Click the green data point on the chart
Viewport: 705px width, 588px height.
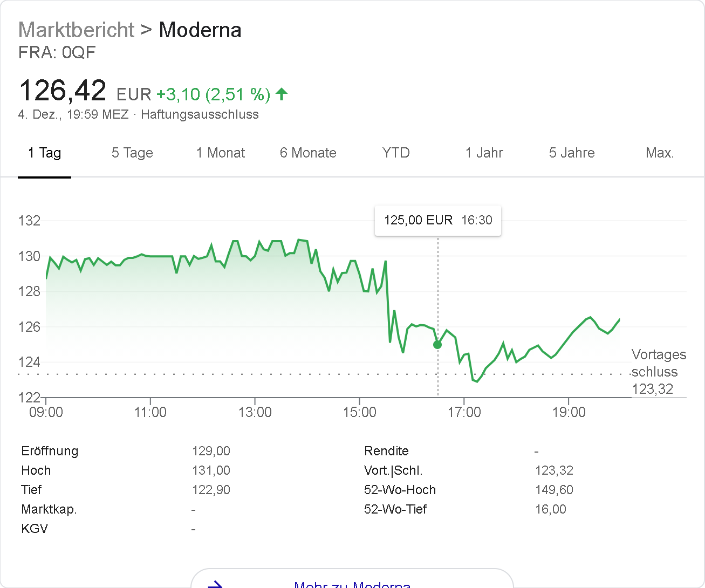pyautogui.click(x=437, y=345)
